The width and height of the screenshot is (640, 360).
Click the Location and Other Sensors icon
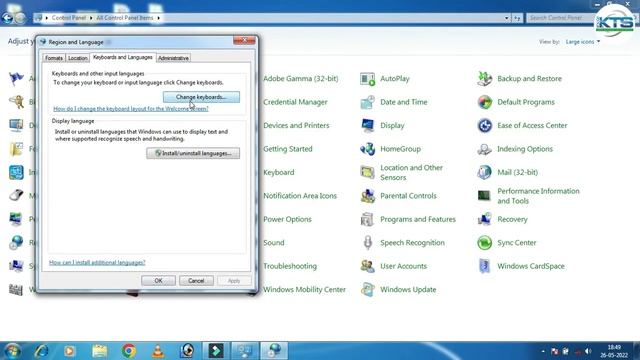(367, 172)
